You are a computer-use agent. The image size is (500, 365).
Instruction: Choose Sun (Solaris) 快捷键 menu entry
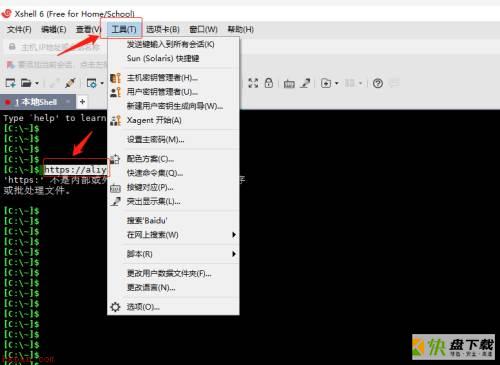click(x=173, y=58)
